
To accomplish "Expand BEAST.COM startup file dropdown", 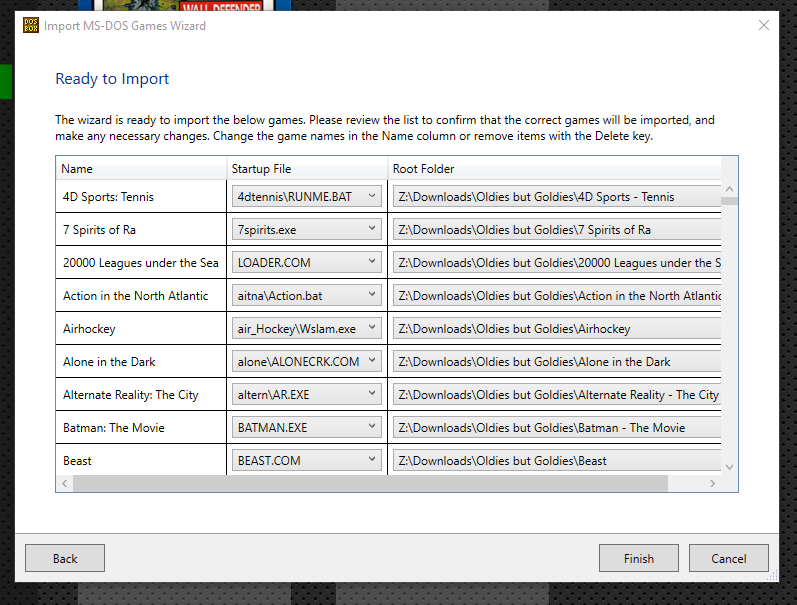I will click(306, 461).
